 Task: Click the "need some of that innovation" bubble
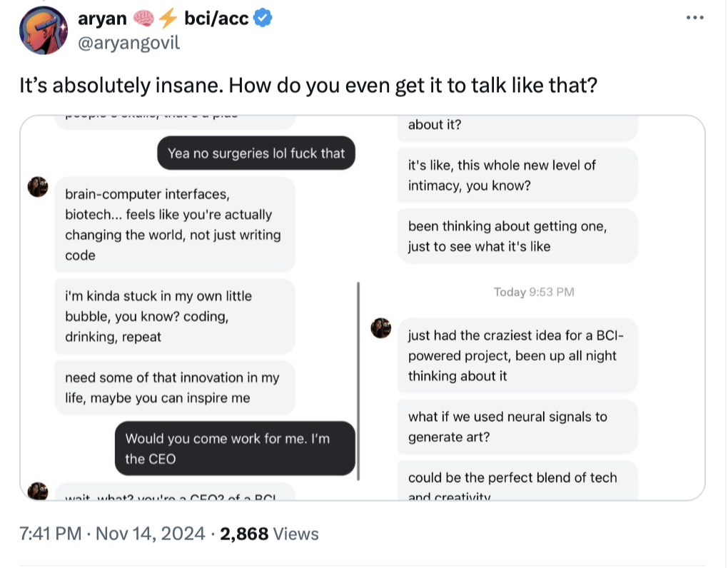tap(174, 387)
